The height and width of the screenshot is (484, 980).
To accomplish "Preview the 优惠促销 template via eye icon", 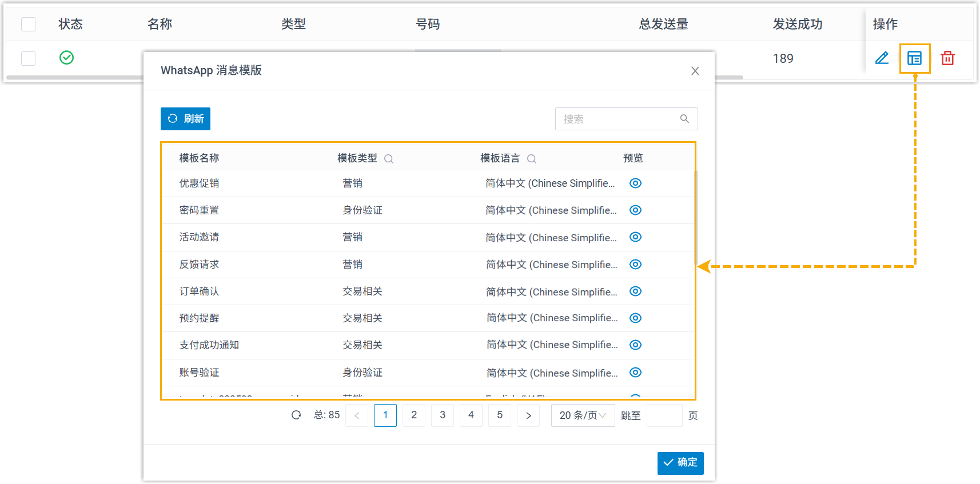I will (x=635, y=183).
